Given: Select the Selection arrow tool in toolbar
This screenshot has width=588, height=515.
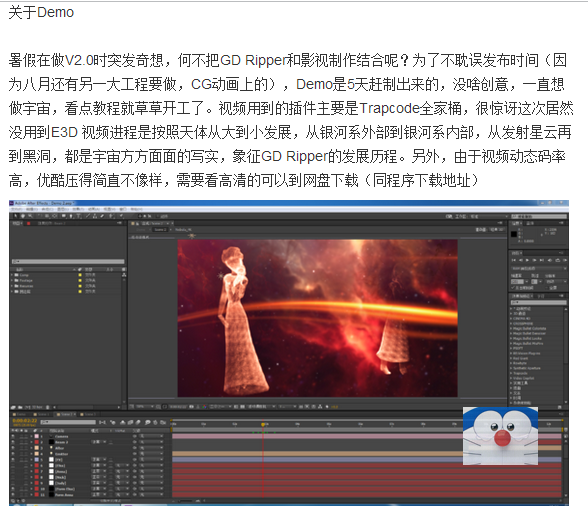Looking at the screenshot, I should tap(15, 216).
